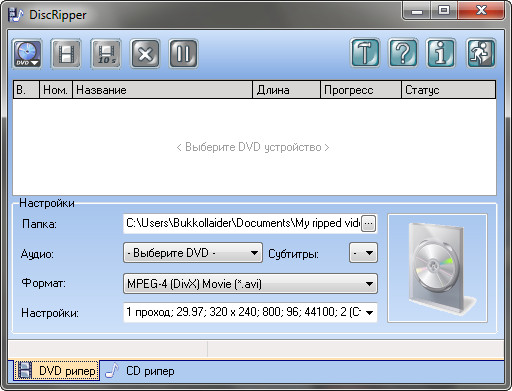Click the pause toolbar icon
The width and height of the screenshot is (512, 391).
[x=183, y=54]
